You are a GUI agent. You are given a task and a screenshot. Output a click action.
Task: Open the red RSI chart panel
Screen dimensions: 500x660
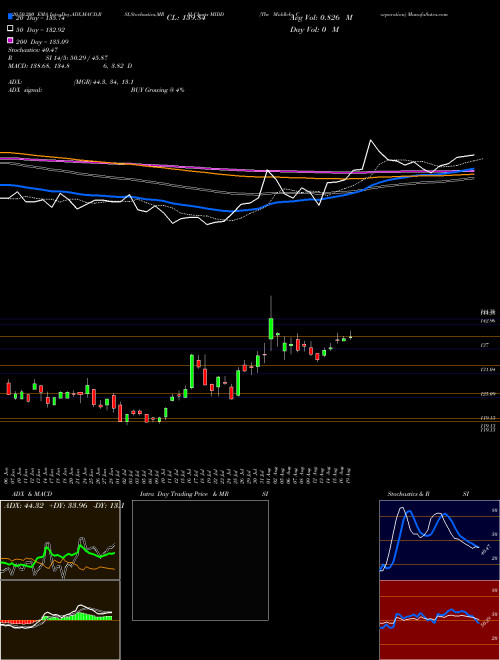(x=439, y=620)
